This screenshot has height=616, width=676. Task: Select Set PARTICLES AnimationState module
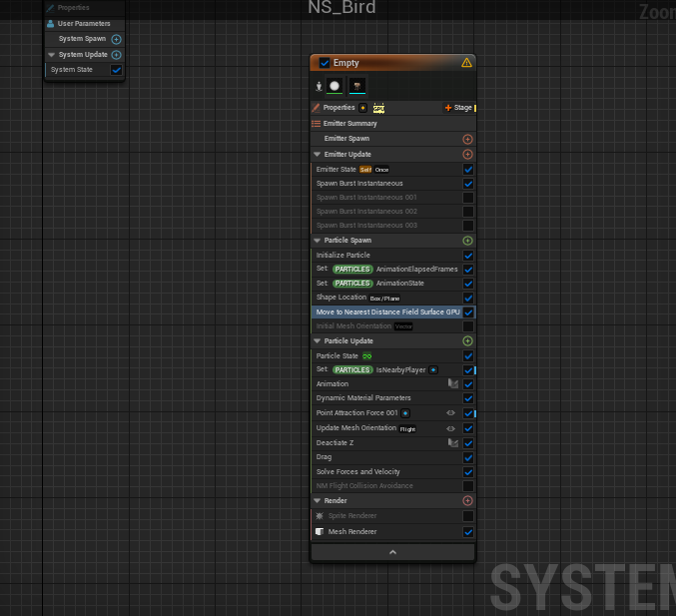coord(392,284)
